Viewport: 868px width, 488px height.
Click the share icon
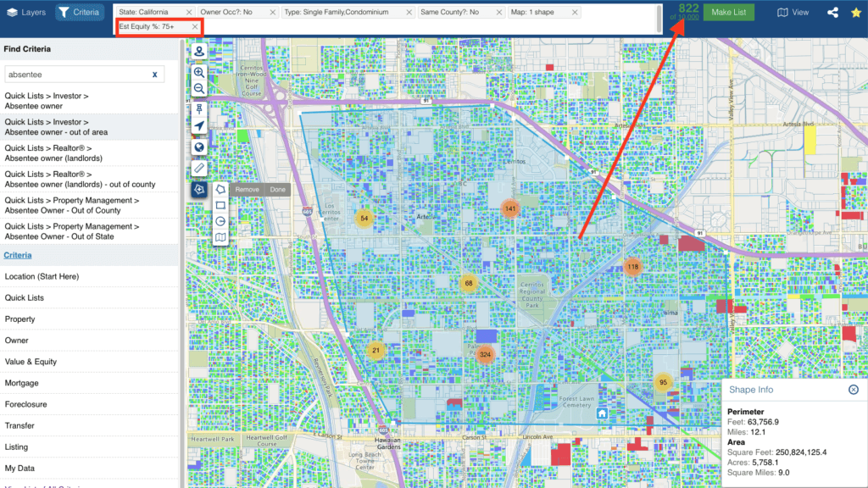[832, 12]
